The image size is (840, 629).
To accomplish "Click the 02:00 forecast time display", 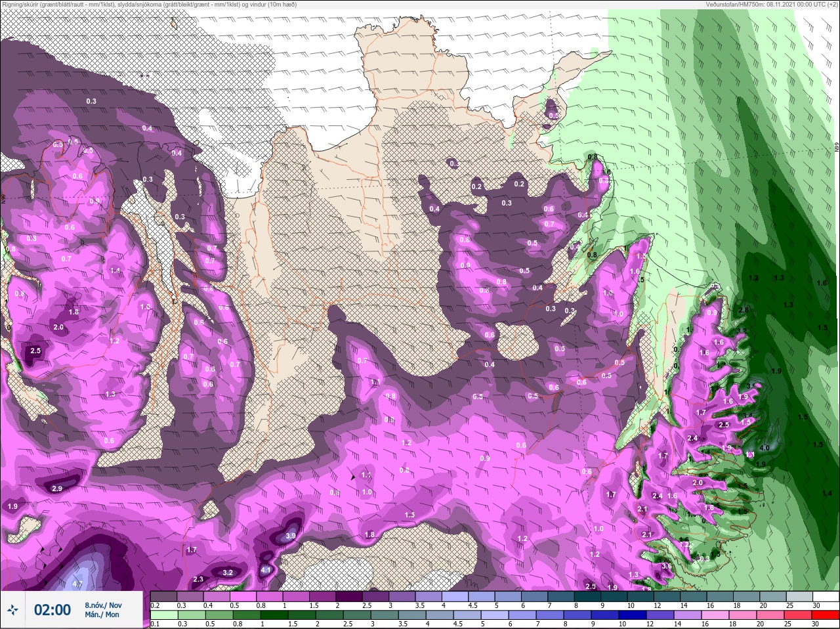I will 52,610.
